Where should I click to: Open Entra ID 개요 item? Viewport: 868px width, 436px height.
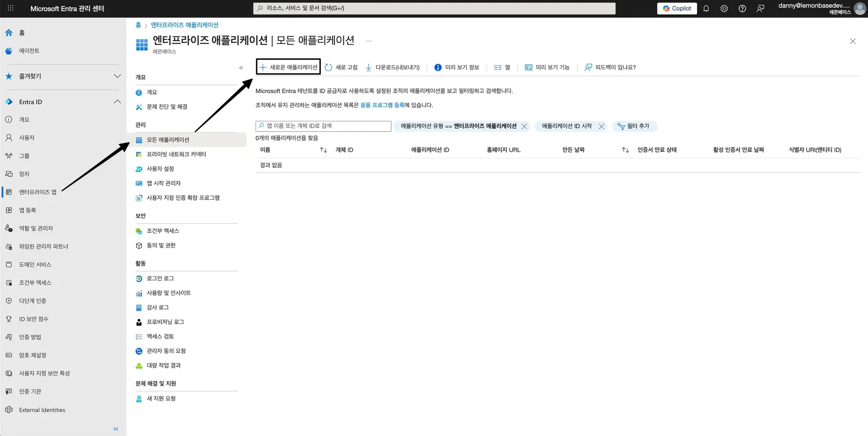tap(24, 120)
